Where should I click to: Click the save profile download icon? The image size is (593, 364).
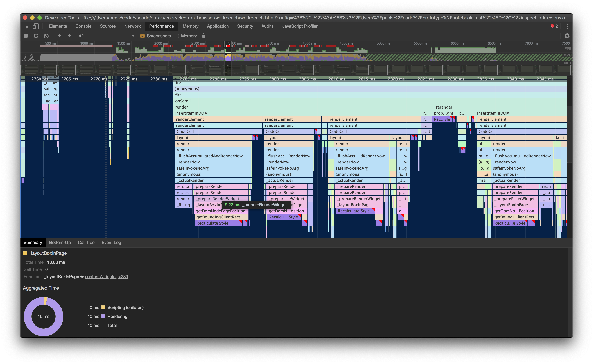(69, 36)
